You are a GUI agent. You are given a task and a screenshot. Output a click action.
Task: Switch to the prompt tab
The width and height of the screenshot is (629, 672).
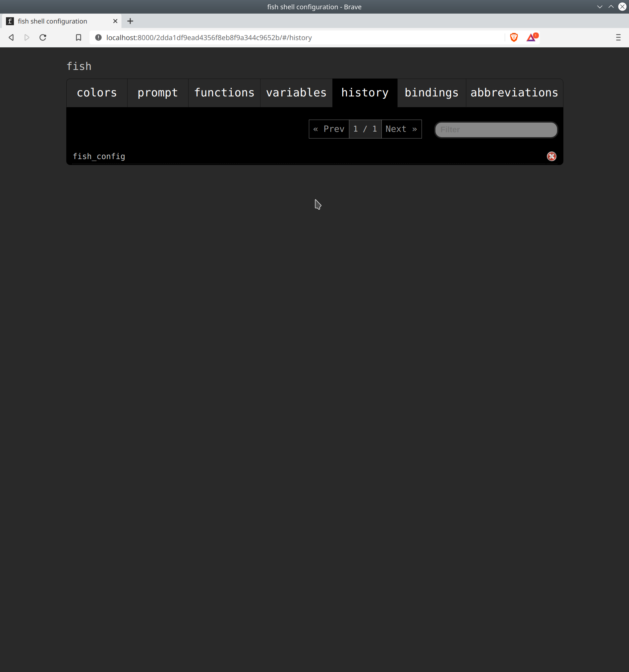pyautogui.click(x=158, y=93)
